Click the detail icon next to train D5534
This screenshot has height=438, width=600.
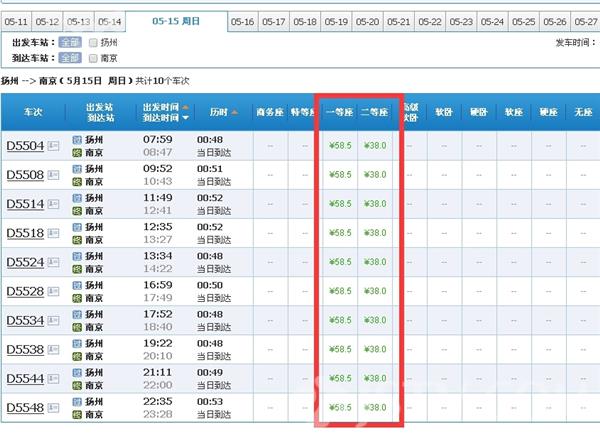coord(54,320)
